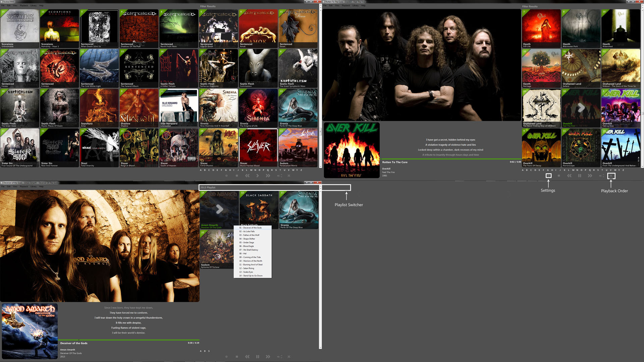Open Library menu in Deceiver of the Gods window
The height and width of the screenshot is (362, 644).
point(34,187)
